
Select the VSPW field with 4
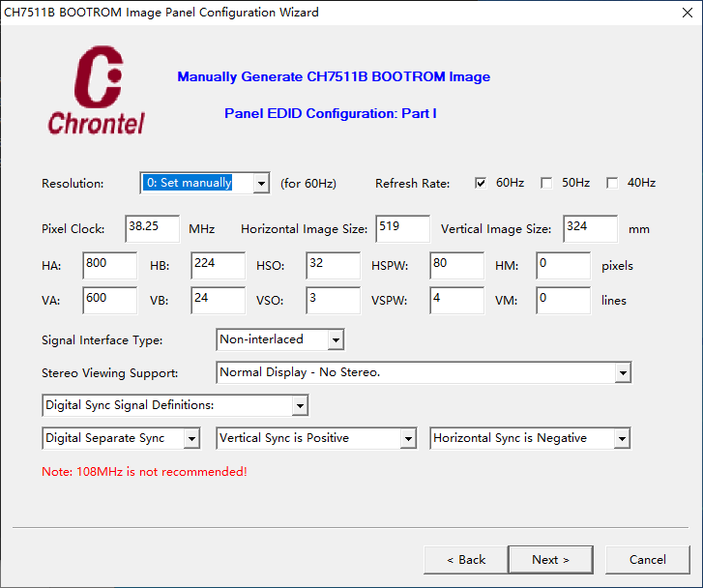tap(456, 301)
